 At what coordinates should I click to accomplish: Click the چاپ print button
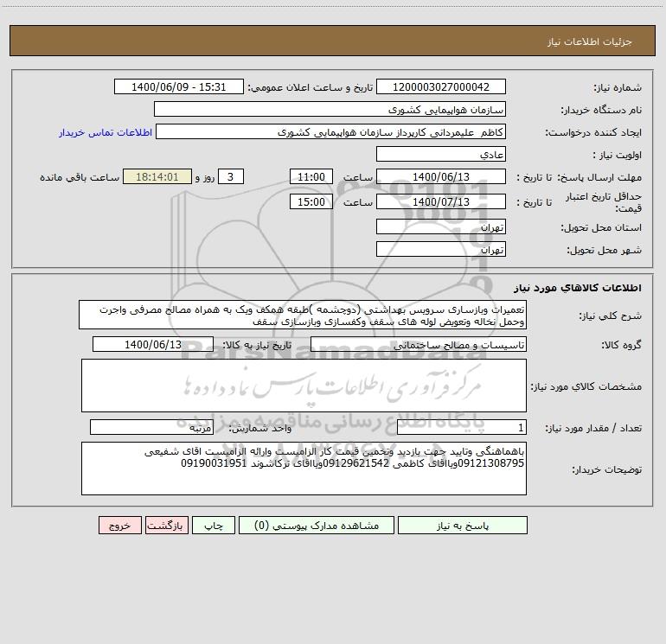point(214,525)
